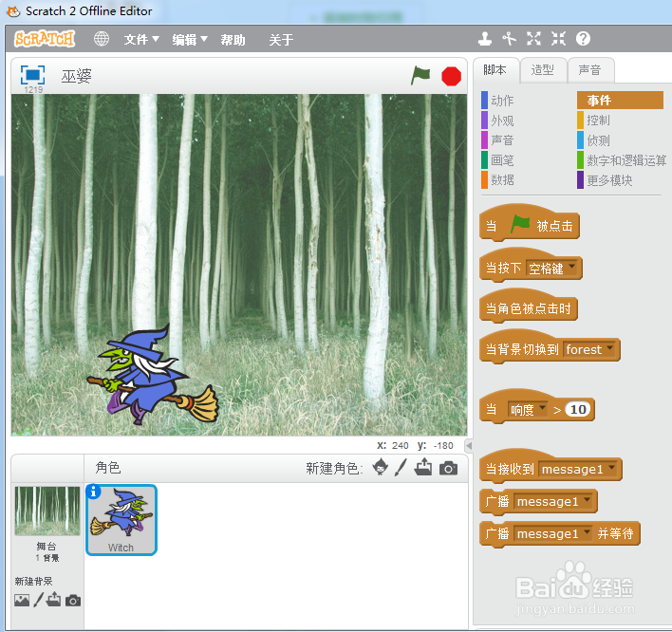Viewport: 672px width, 632px height.
Task: Click the 关于 menu item
Action: click(281, 40)
